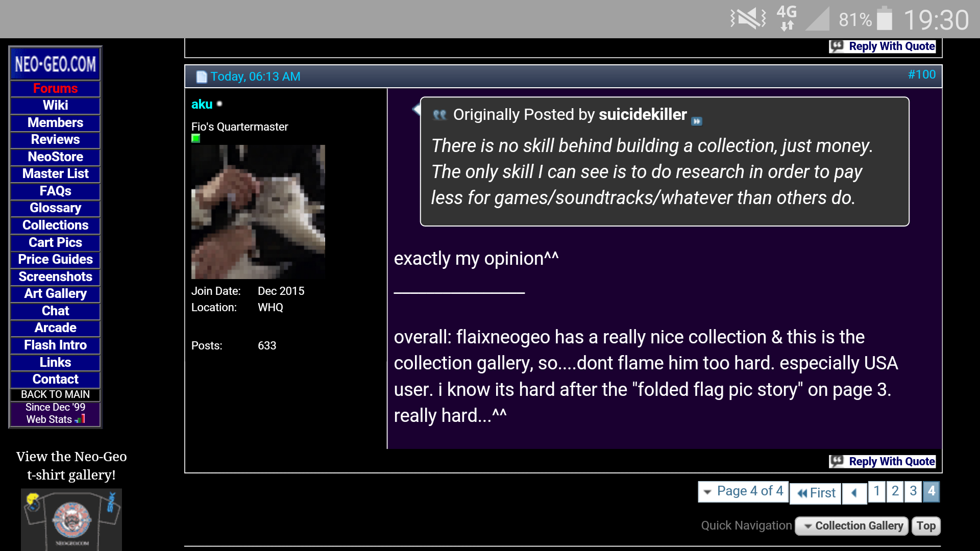Screen dimensions: 980x551
Task: Click the Top button
Action: [925, 526]
